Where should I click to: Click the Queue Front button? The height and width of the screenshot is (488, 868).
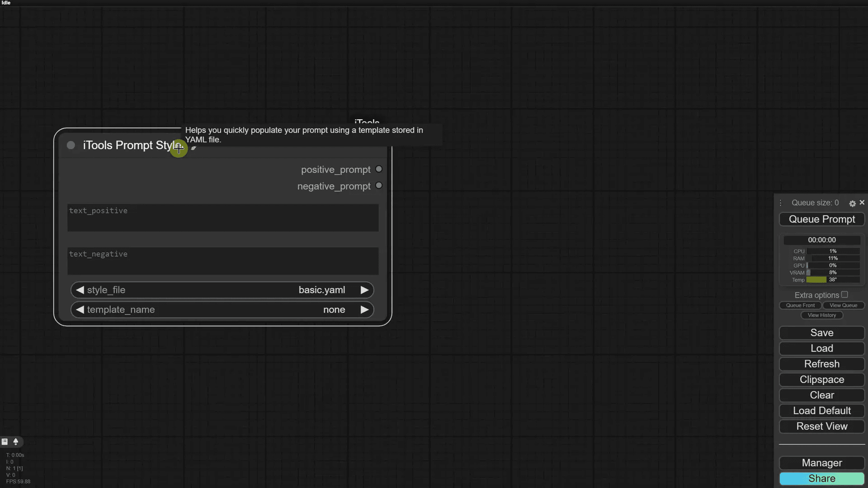point(800,305)
